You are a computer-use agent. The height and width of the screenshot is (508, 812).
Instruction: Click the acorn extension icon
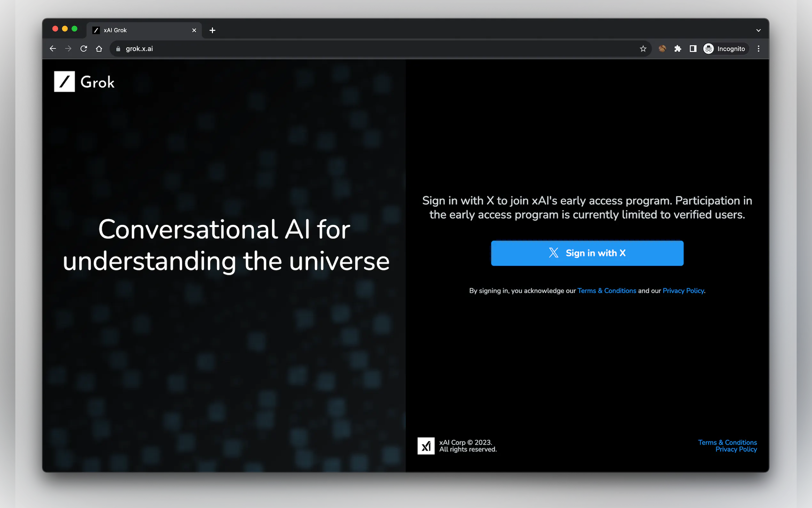662,48
